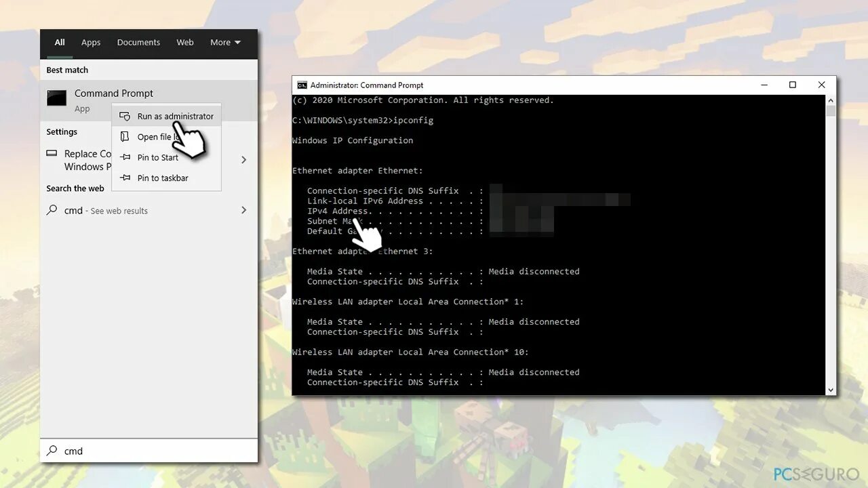This screenshot has width=868, height=488.
Task: Click the Microsoft Corporation copyright line
Action: 423,100
